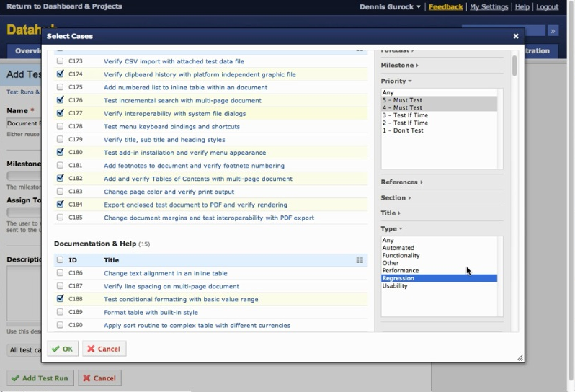Check the box for case C178

coord(60,126)
